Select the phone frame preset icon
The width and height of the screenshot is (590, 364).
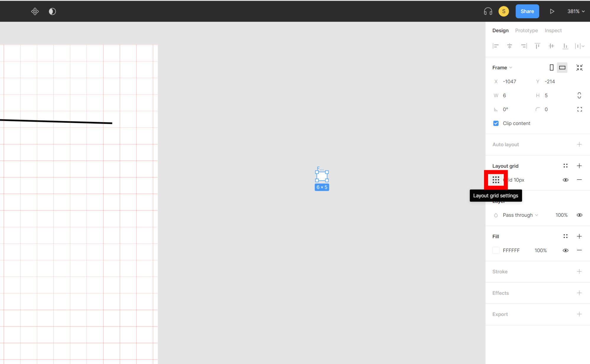(x=551, y=68)
